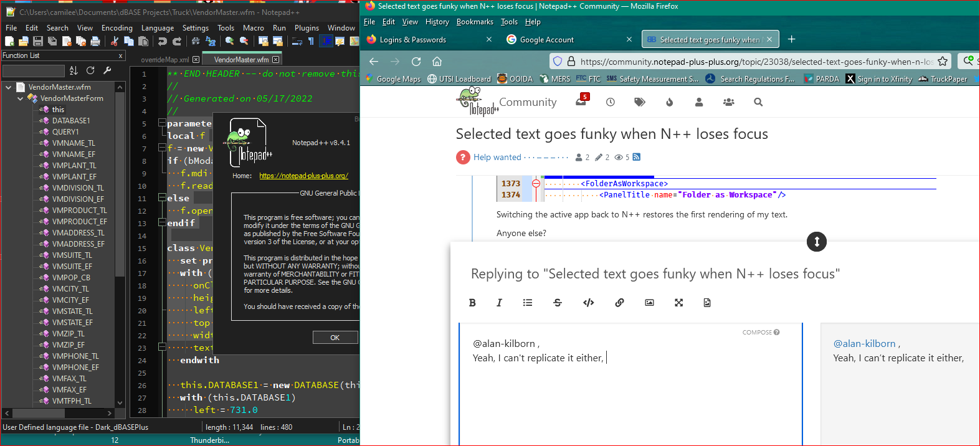Save the current file via toolbar icon
Viewport: 980px width, 446px height.
[38, 41]
